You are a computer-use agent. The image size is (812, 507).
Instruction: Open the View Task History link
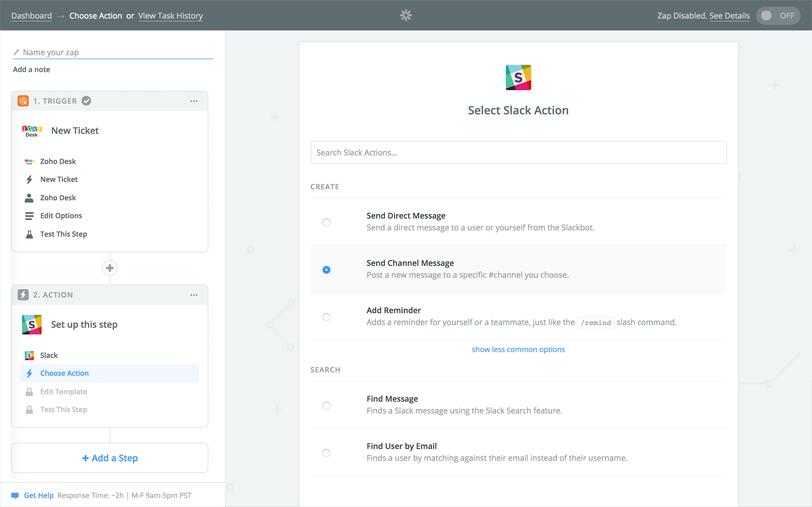[171, 16]
